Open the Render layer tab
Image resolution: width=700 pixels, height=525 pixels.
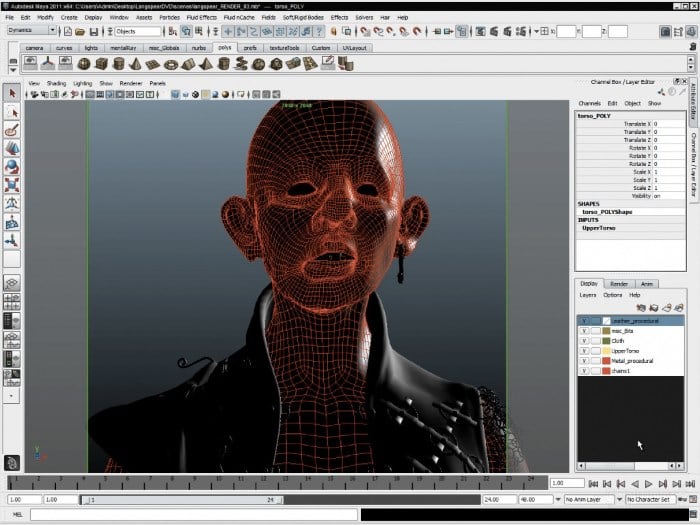(619, 283)
